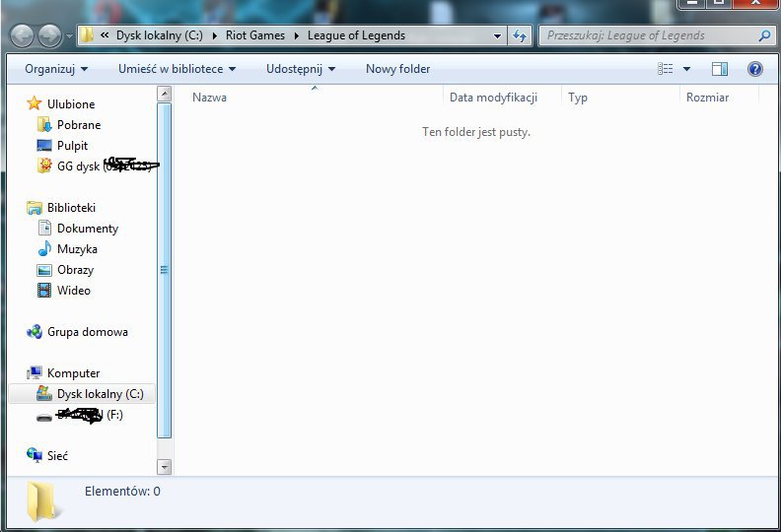Click the Back navigation arrow

coord(22,35)
